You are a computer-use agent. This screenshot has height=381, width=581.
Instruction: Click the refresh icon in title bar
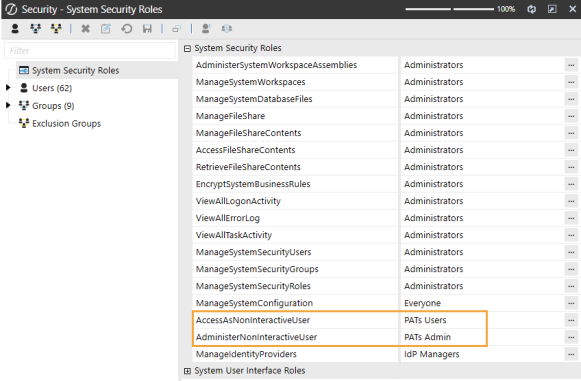click(x=531, y=9)
